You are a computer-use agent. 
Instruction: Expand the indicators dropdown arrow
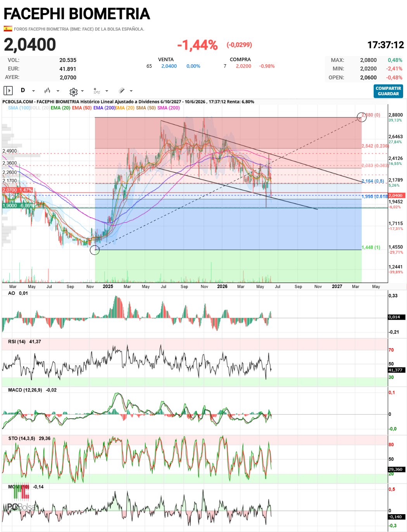pyautogui.click(x=107, y=91)
